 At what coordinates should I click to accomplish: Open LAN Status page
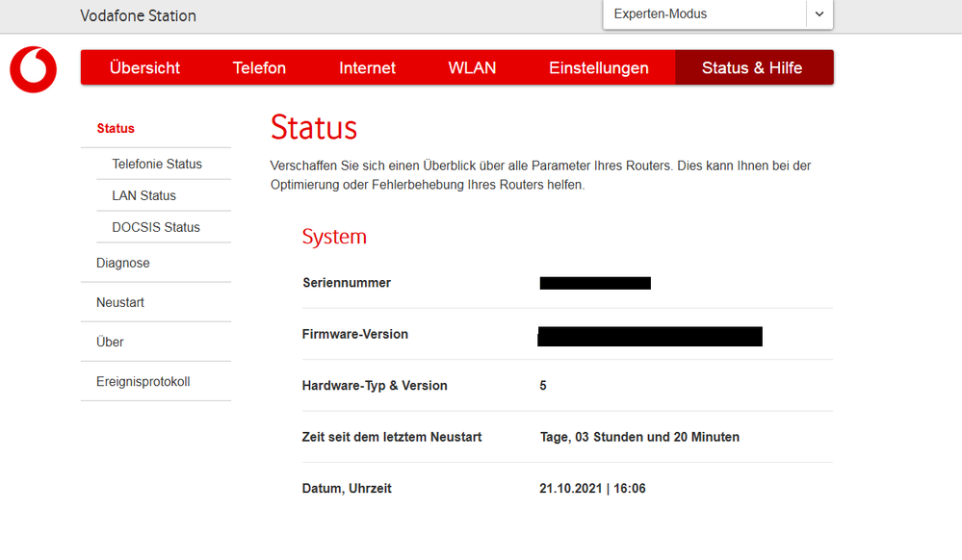pos(143,195)
